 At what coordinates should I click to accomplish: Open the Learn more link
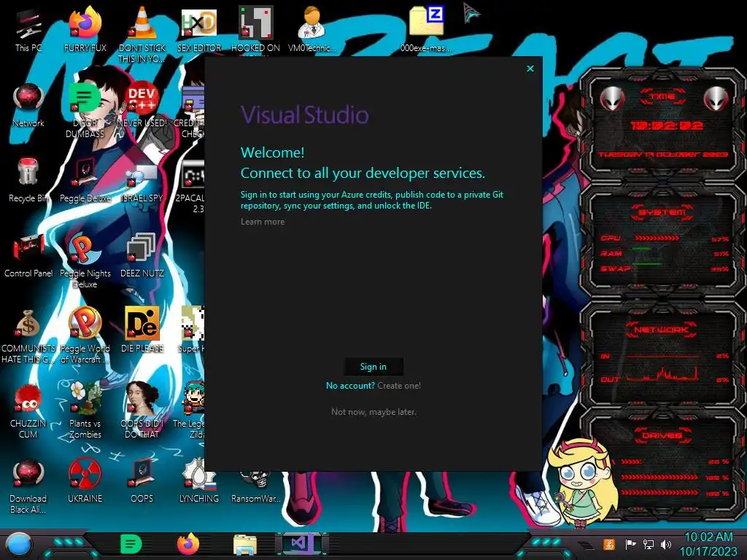tap(263, 222)
